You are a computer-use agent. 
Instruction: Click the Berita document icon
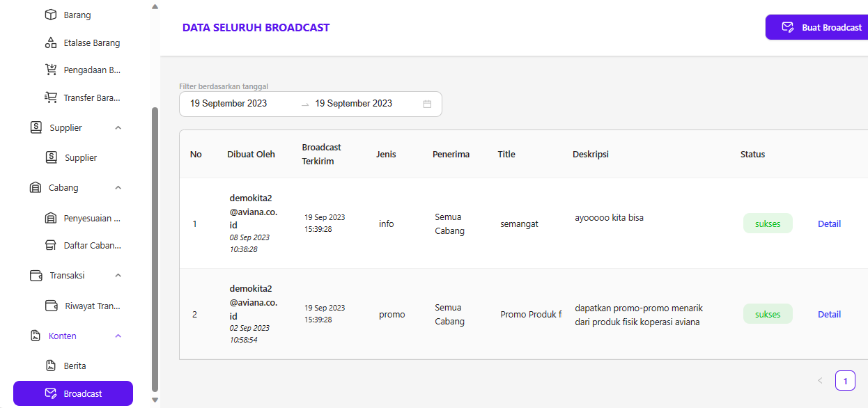[51, 366]
